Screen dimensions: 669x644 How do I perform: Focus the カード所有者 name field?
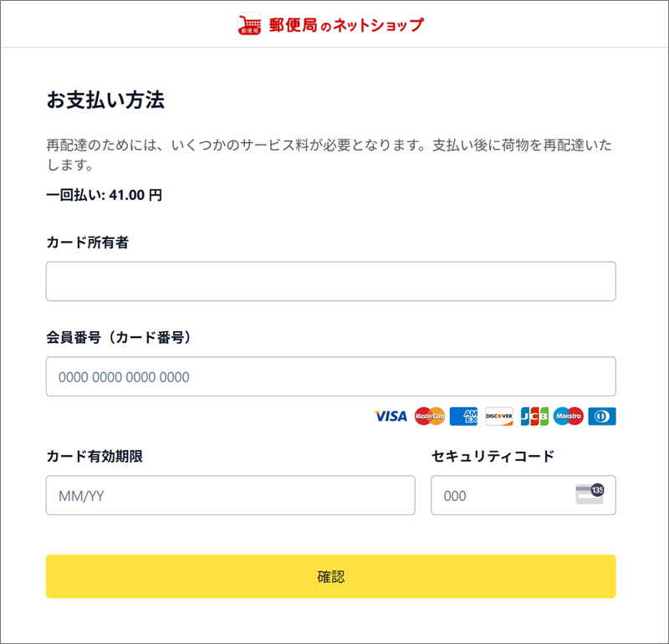pyautogui.click(x=330, y=281)
